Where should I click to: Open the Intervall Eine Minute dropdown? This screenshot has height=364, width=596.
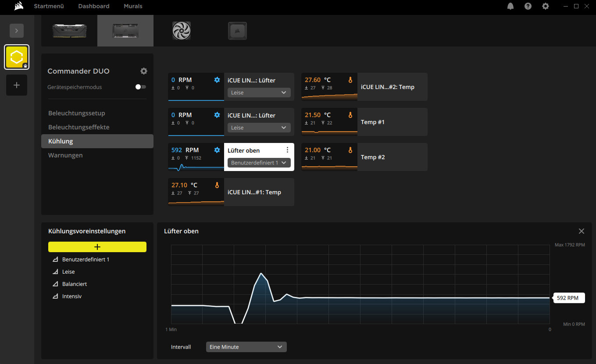click(246, 347)
